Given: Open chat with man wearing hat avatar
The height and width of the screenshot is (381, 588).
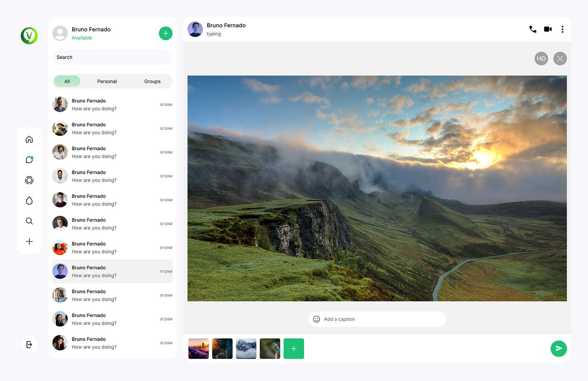Looking at the screenshot, I should coord(113,128).
